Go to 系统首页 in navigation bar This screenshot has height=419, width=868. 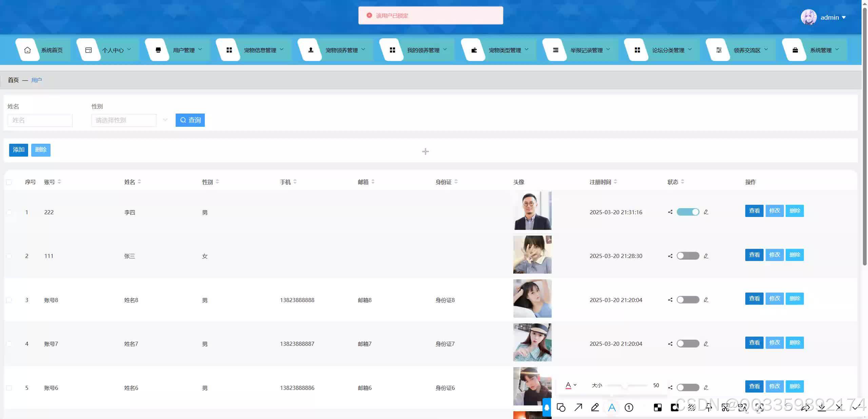coord(52,50)
